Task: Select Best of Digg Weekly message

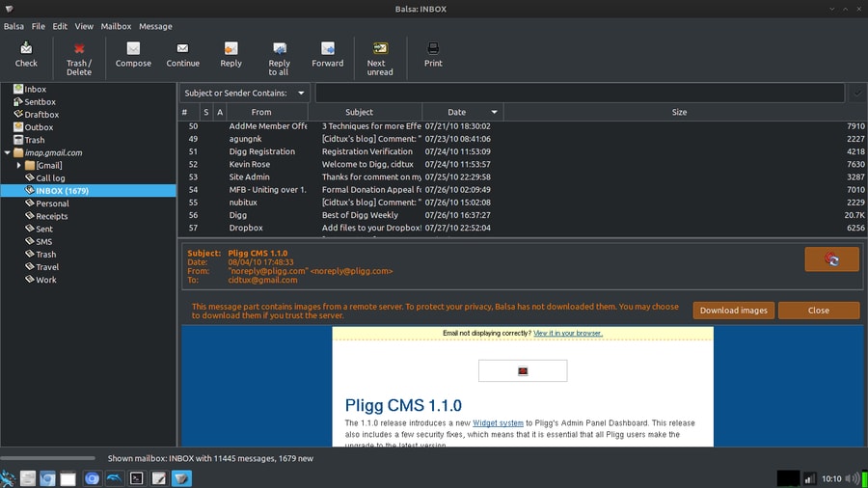Action: [523, 215]
